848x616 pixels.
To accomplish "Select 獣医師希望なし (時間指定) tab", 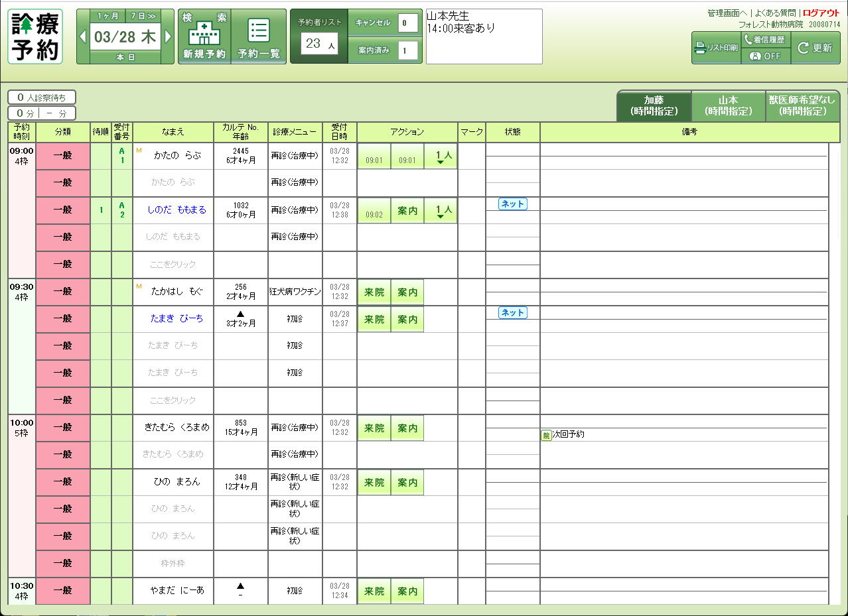I will pos(802,106).
